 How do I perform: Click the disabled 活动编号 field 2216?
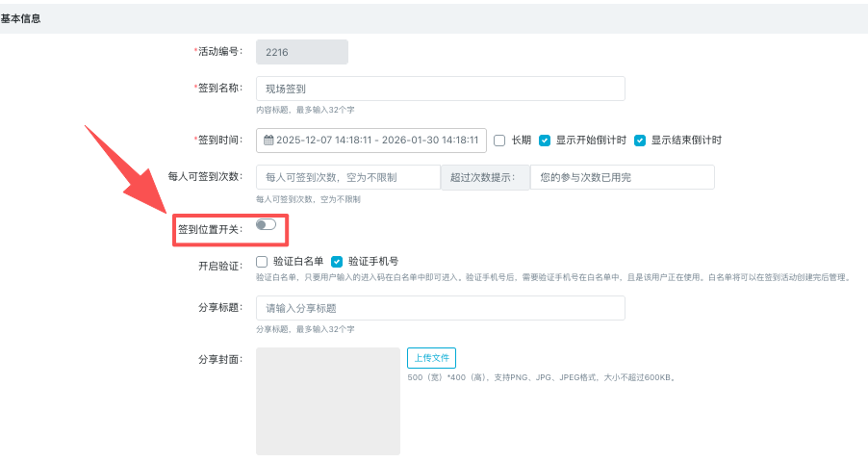(x=301, y=52)
